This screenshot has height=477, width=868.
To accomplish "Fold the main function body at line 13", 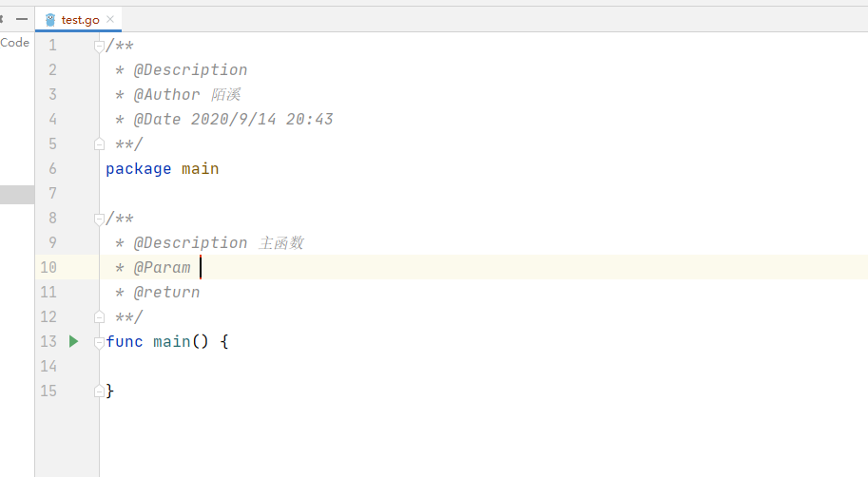I will point(99,342).
